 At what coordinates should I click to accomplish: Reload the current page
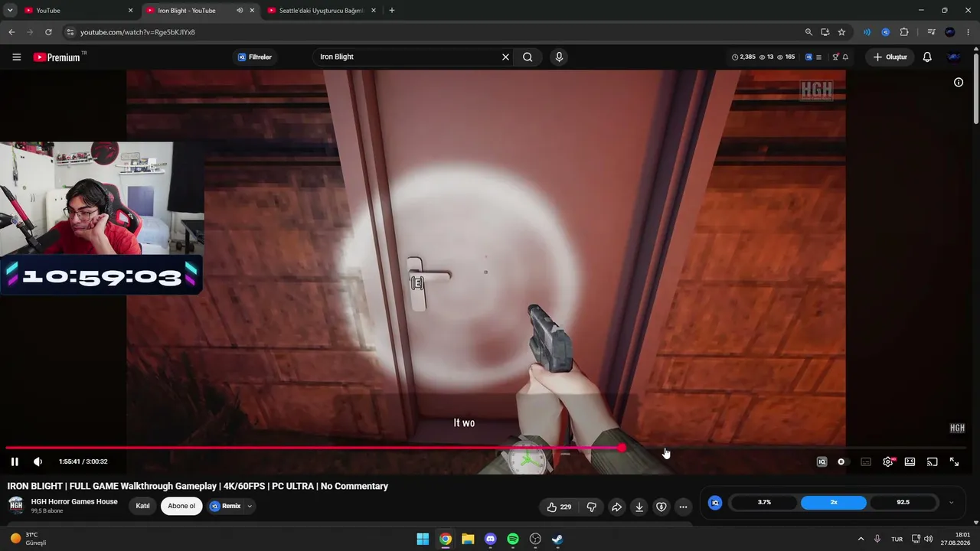point(48,32)
